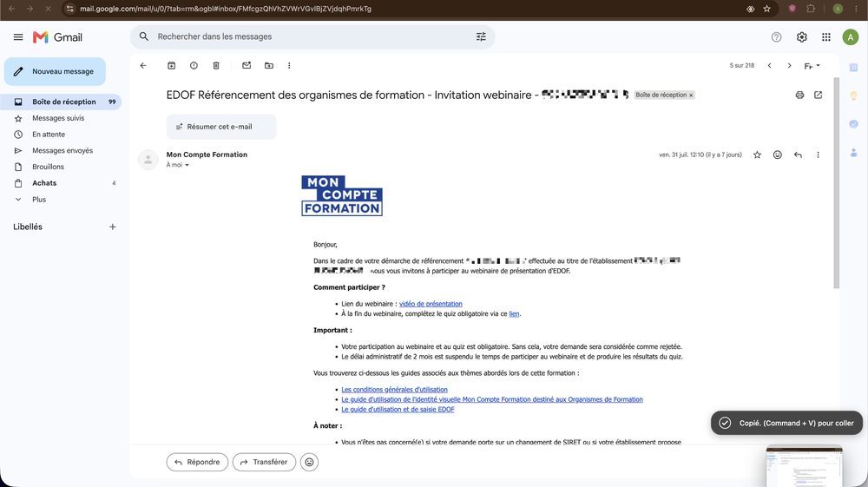
Task: Print the whole conversation
Action: click(799, 95)
